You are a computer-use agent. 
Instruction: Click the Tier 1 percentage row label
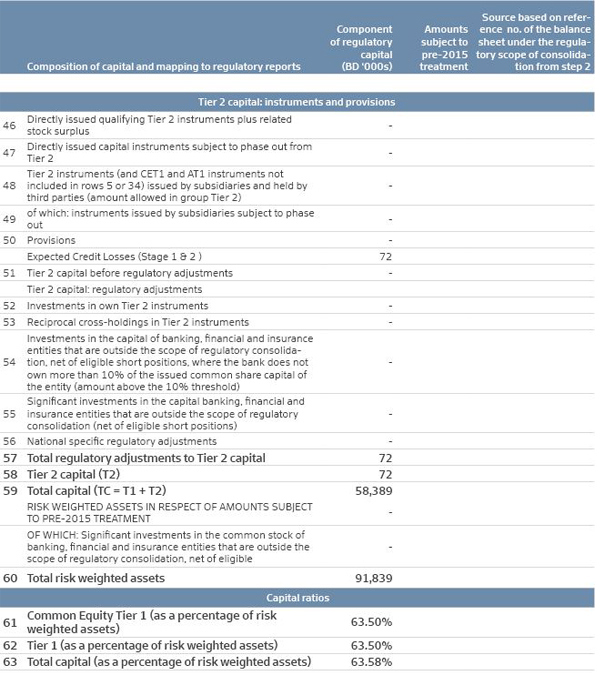(152, 646)
